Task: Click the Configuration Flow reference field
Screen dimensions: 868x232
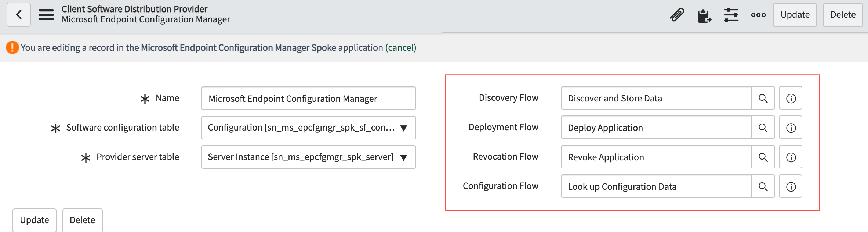Action: [x=656, y=186]
